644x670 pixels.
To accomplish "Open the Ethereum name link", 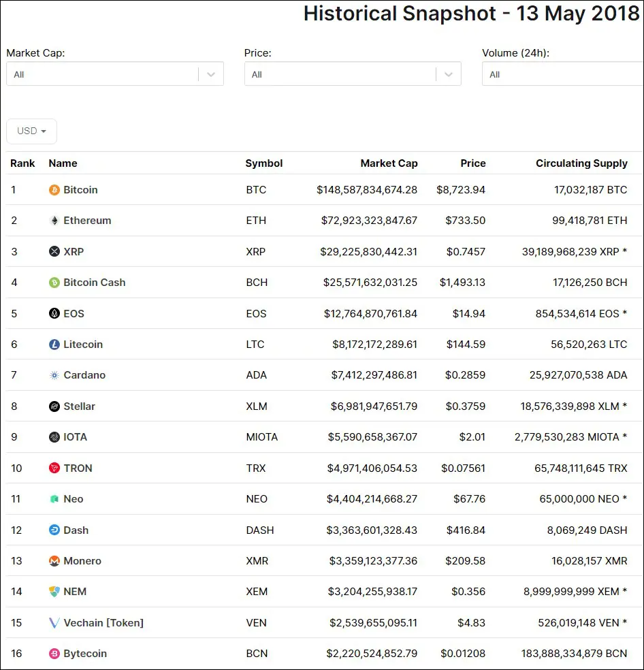I will tap(87, 221).
